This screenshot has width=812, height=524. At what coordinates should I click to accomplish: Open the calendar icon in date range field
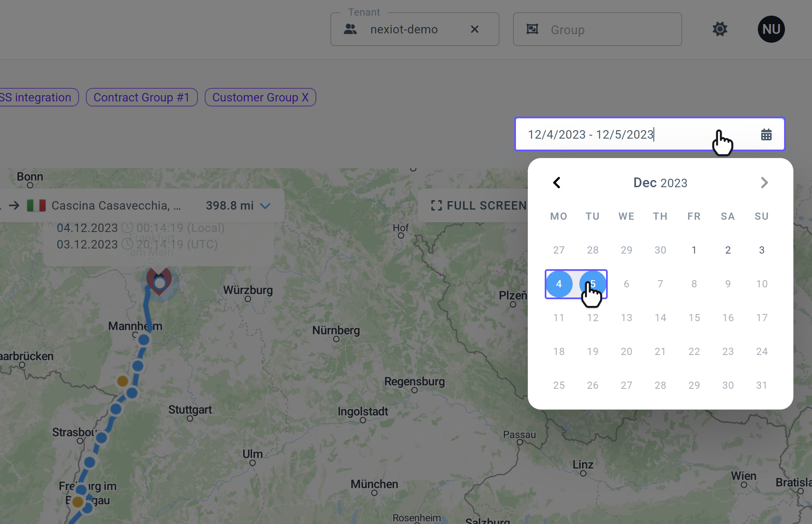click(x=766, y=134)
